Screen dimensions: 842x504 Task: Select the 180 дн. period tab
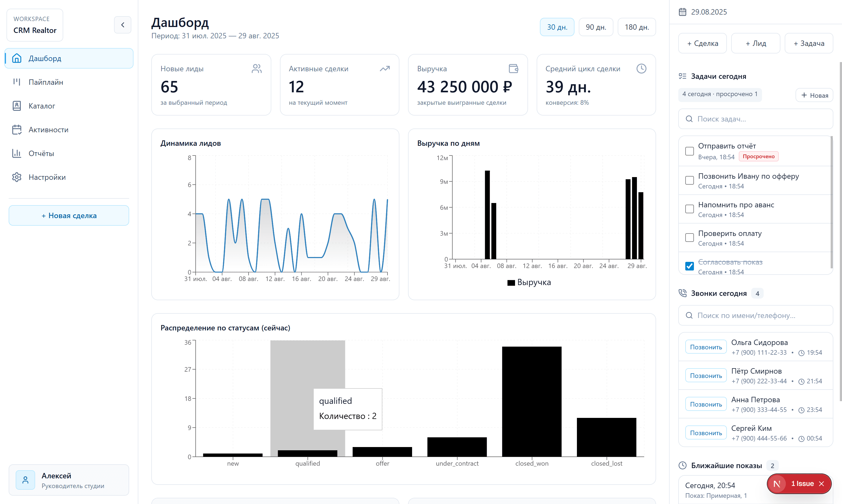636,27
